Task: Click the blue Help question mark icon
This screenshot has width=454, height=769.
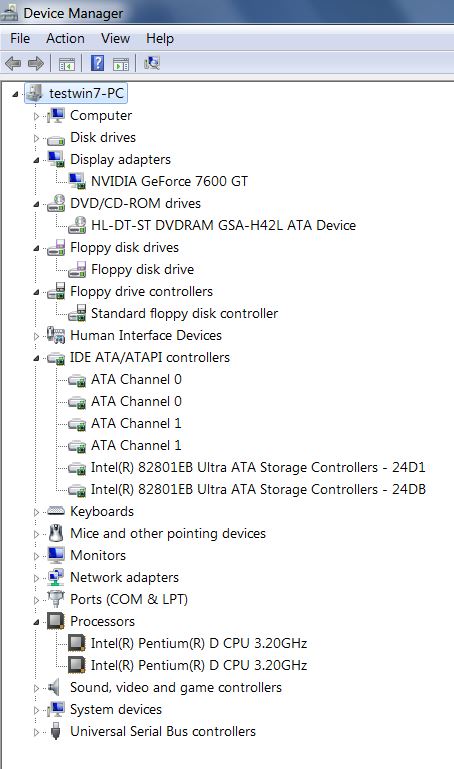Action: tap(98, 63)
